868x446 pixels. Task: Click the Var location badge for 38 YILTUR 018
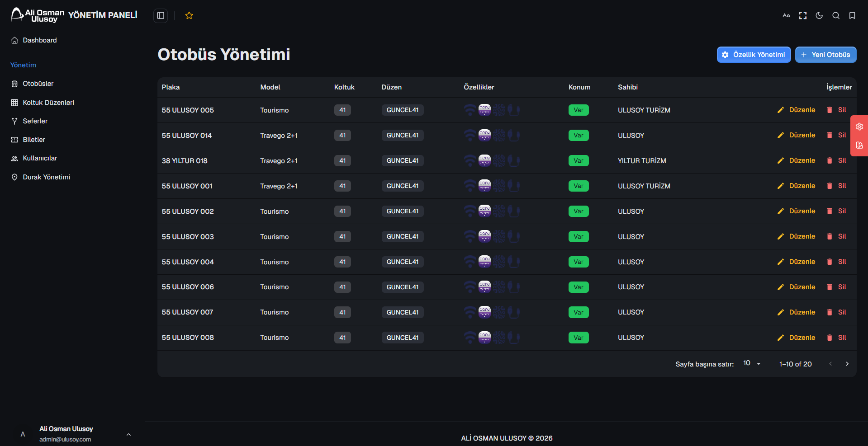coord(579,160)
